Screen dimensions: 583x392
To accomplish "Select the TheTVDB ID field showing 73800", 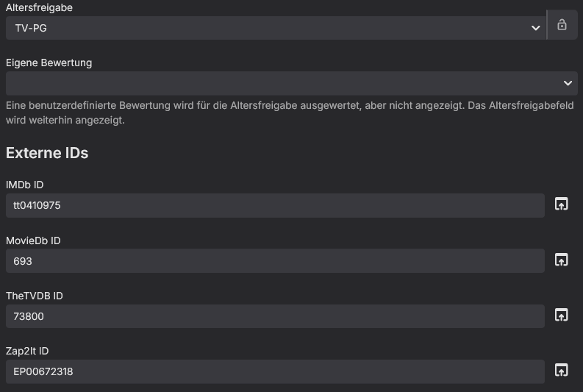I will pyautogui.click(x=275, y=316).
